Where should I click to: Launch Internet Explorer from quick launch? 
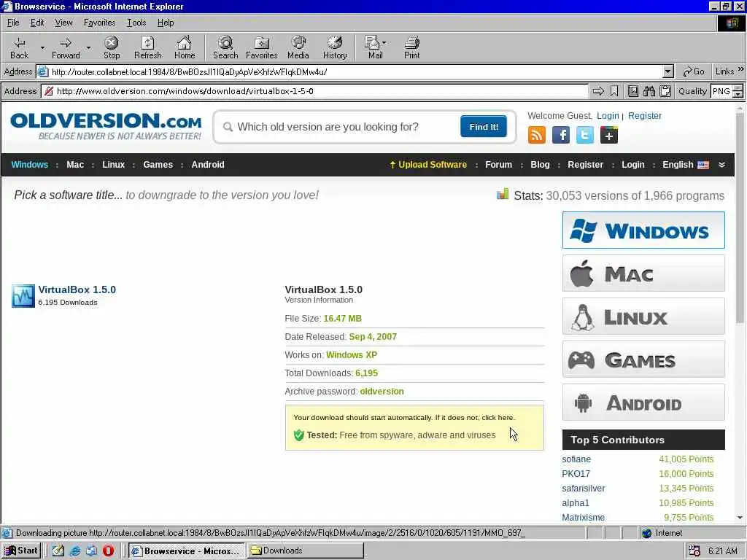click(75, 551)
